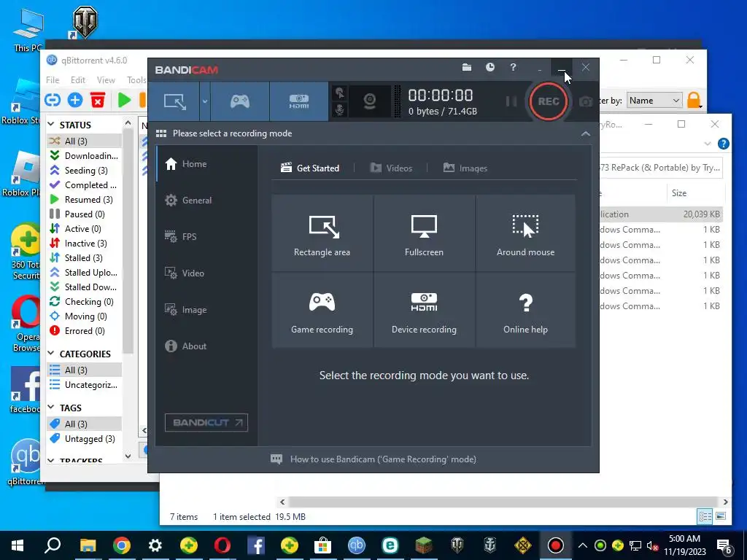Open Bandicam output folder icon
Screen dimensions: 747x560
point(467,67)
